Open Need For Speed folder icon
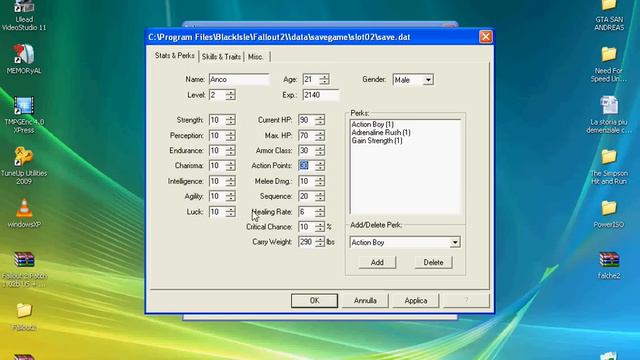This screenshot has height=360, width=640. [x=609, y=64]
